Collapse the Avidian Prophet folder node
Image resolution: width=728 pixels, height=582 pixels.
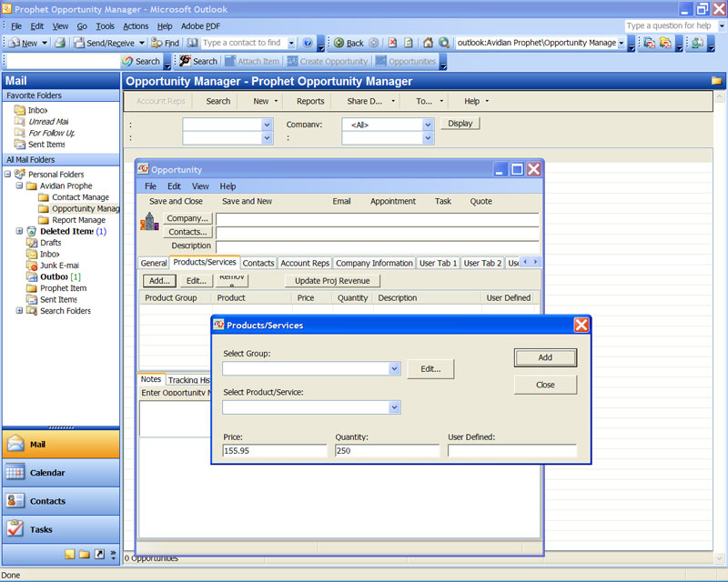click(x=19, y=186)
